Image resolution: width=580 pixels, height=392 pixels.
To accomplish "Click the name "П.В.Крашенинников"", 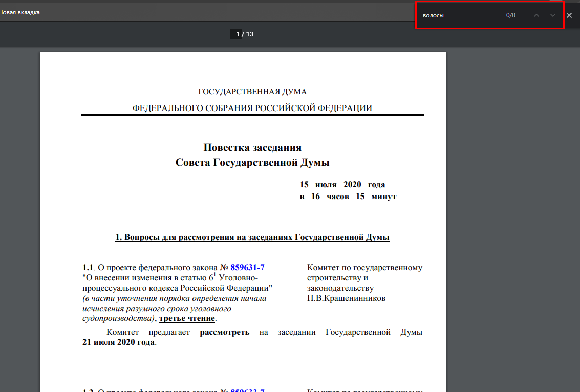I will point(346,298).
